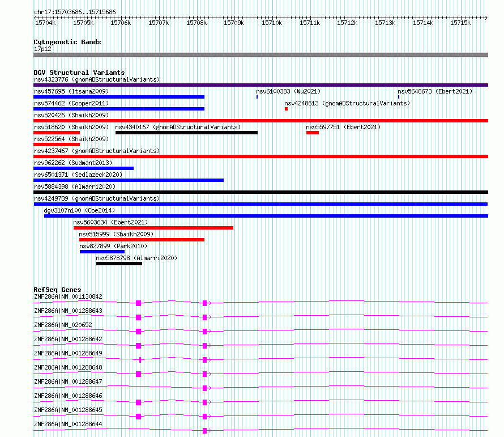Click the red nsv515999 variant bar
This screenshot has width=504, height=437.
pos(142,240)
